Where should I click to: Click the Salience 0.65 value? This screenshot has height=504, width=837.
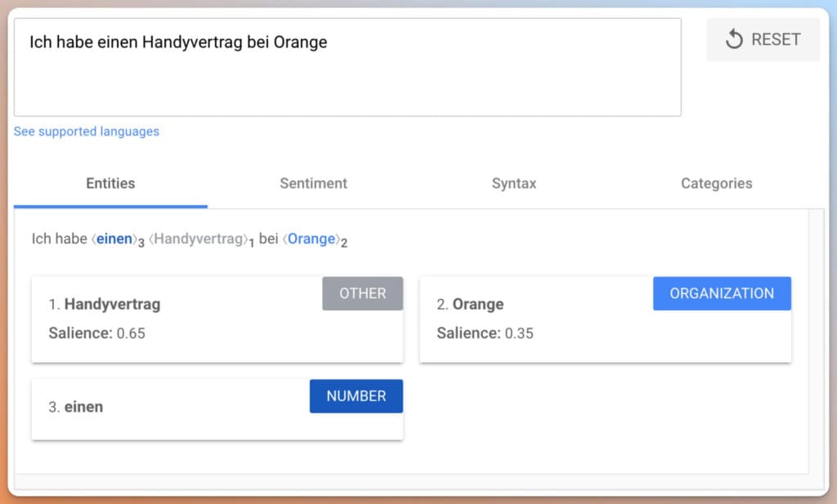click(130, 333)
